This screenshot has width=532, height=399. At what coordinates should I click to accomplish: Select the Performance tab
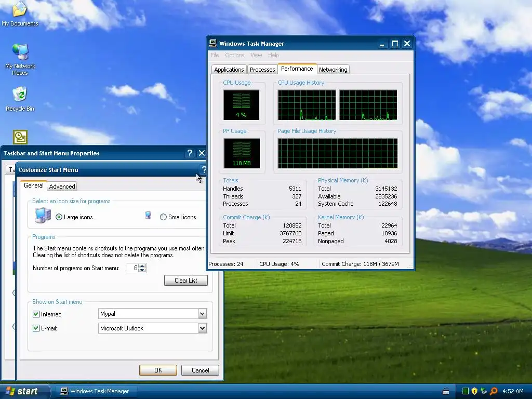[x=297, y=69]
